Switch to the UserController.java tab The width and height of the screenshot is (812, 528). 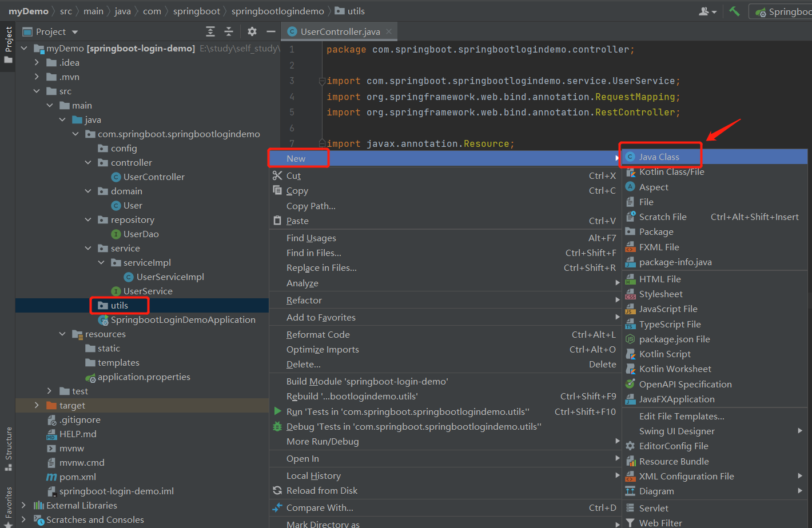pos(340,31)
